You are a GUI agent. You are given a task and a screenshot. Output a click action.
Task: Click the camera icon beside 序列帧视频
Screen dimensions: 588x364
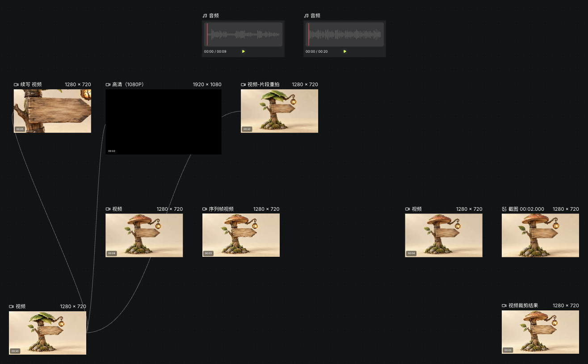pos(205,209)
